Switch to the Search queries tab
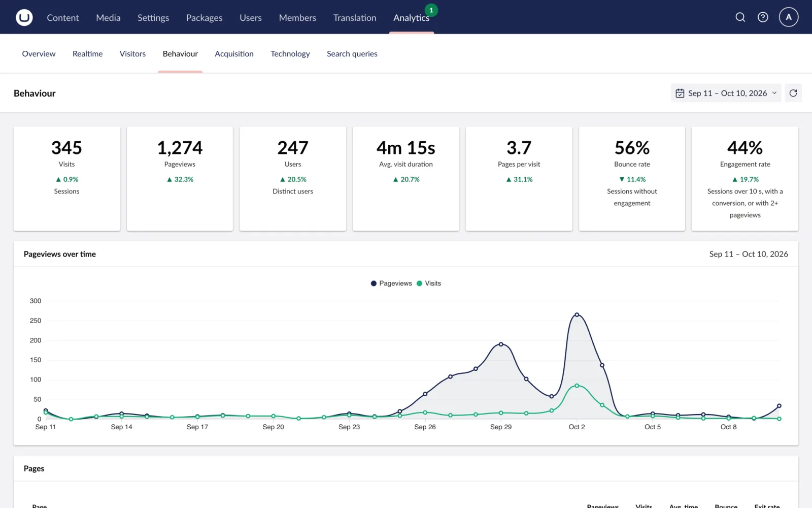The width and height of the screenshot is (812, 508). [352, 54]
